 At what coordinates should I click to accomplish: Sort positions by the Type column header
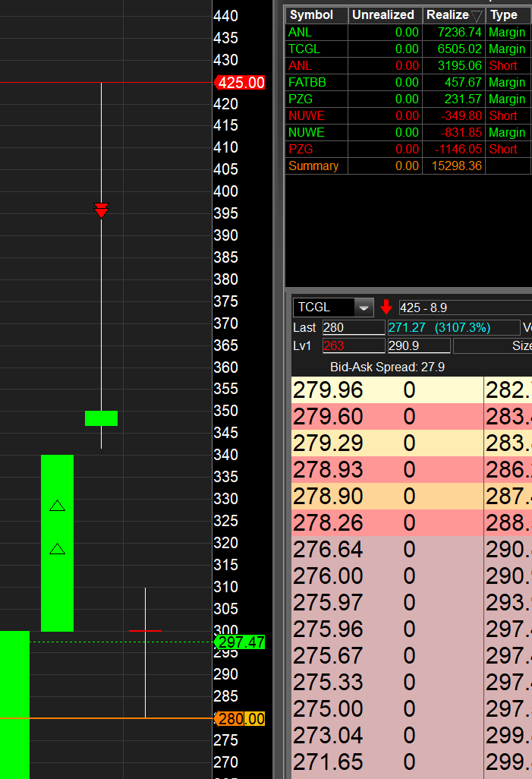[x=508, y=15]
